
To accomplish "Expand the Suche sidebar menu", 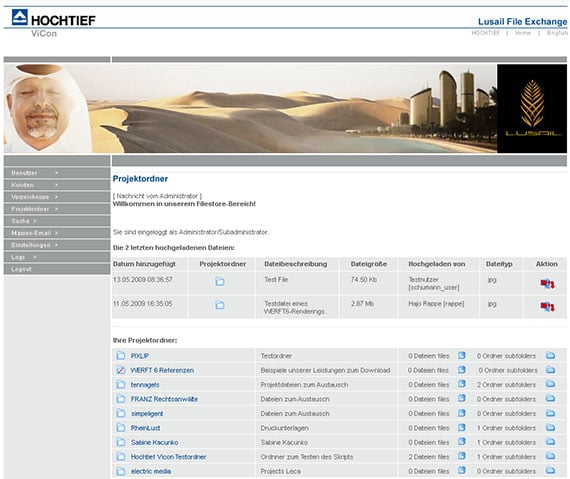I will click(57, 221).
